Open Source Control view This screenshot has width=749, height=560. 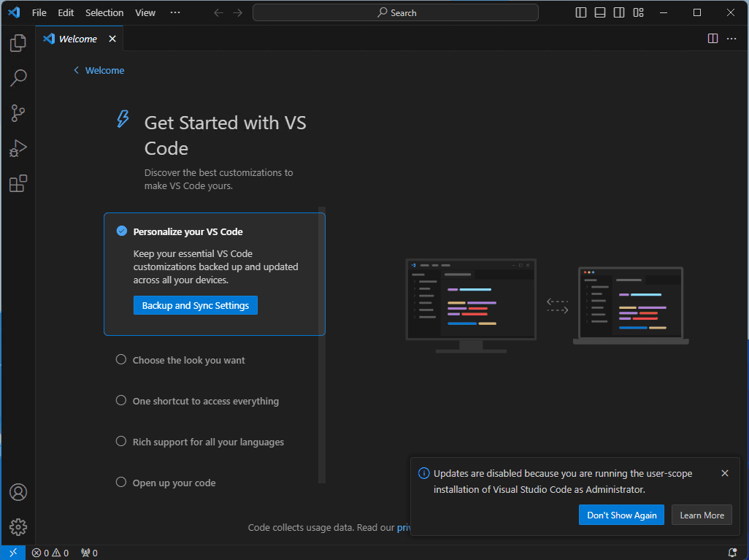click(18, 113)
